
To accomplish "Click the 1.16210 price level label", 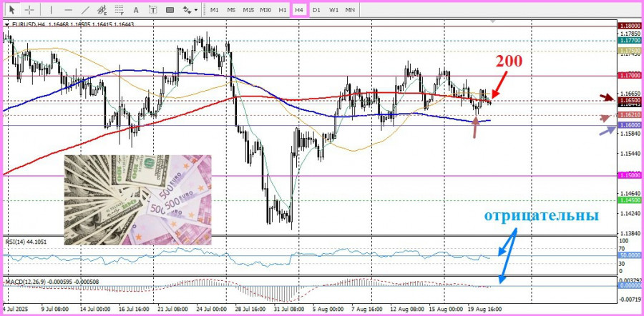I will point(630,115).
